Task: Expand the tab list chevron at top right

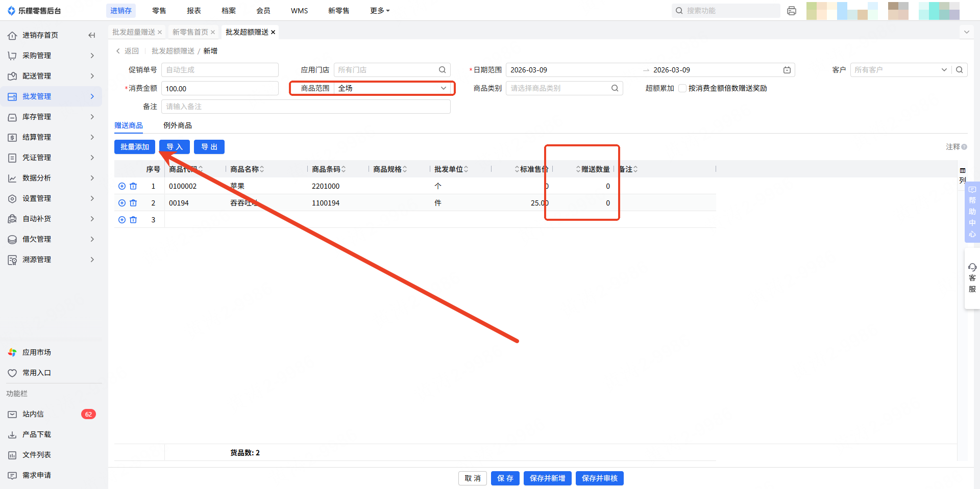Action: [x=966, y=32]
